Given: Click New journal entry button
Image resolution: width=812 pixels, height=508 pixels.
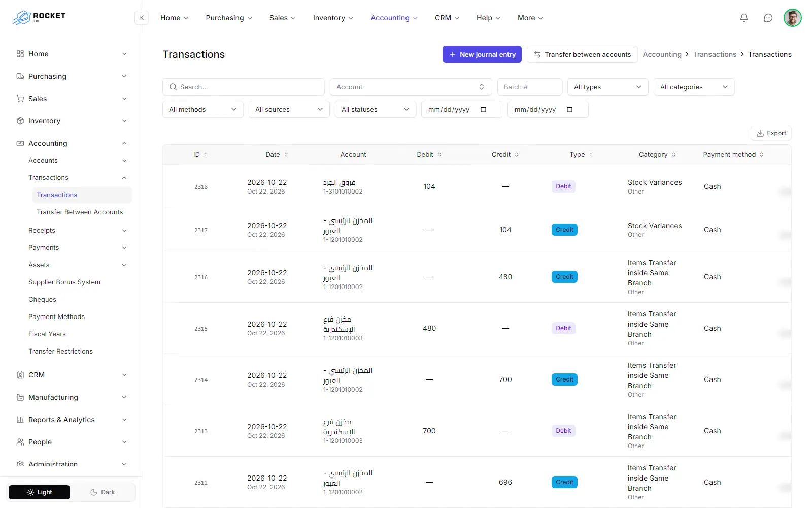Looking at the screenshot, I should 482,54.
